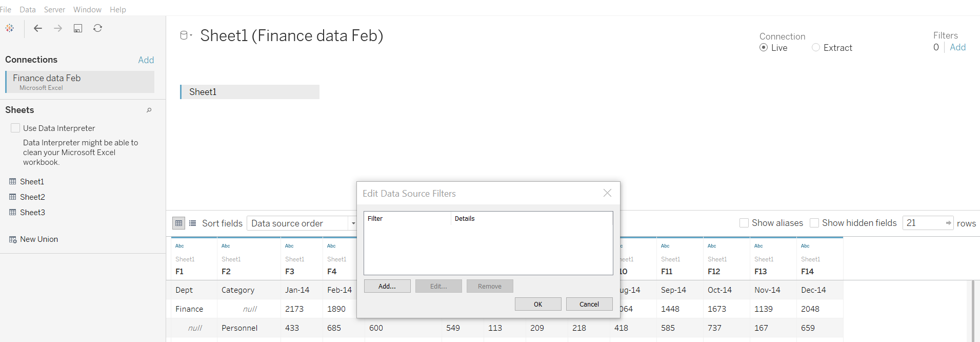The image size is (980, 342).
Task: Refresh the data source
Action: [98, 28]
